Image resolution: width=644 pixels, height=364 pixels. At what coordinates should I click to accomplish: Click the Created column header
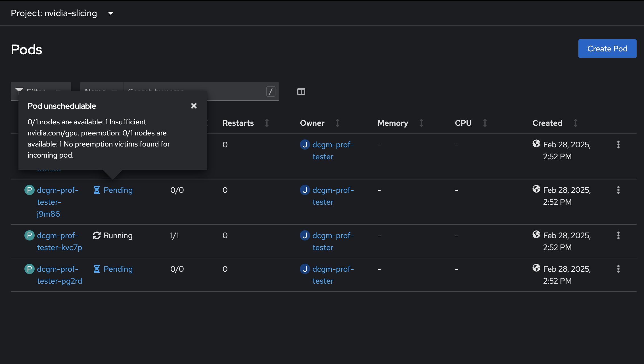tap(547, 123)
